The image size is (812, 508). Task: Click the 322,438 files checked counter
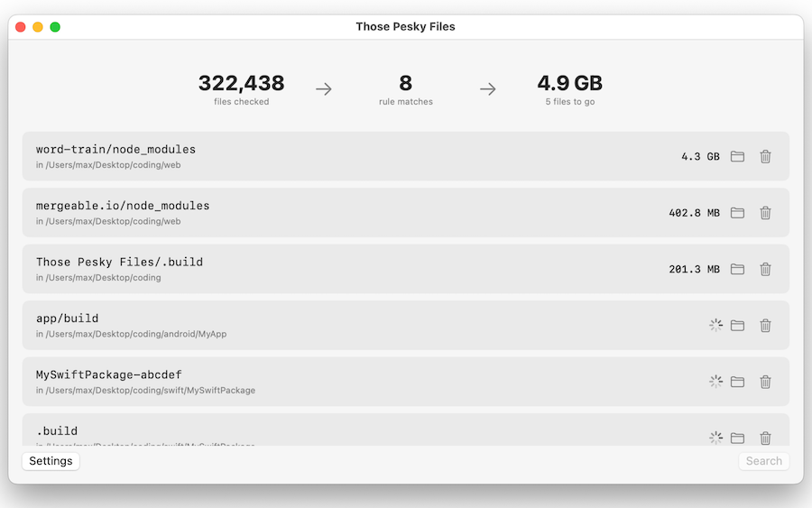pos(241,88)
